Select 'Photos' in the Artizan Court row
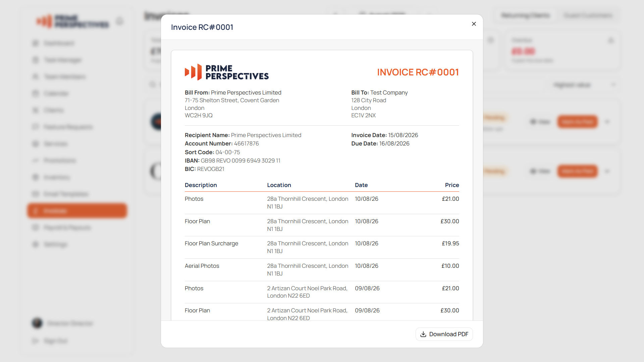Viewport: 644px width, 362px height. click(x=194, y=288)
